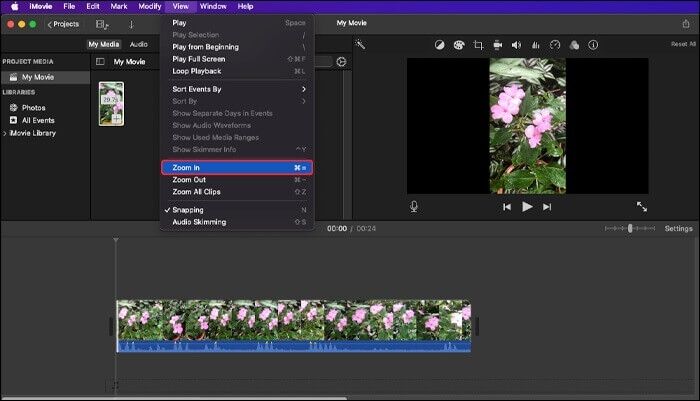Open the volume adjustment tool

coord(517,45)
